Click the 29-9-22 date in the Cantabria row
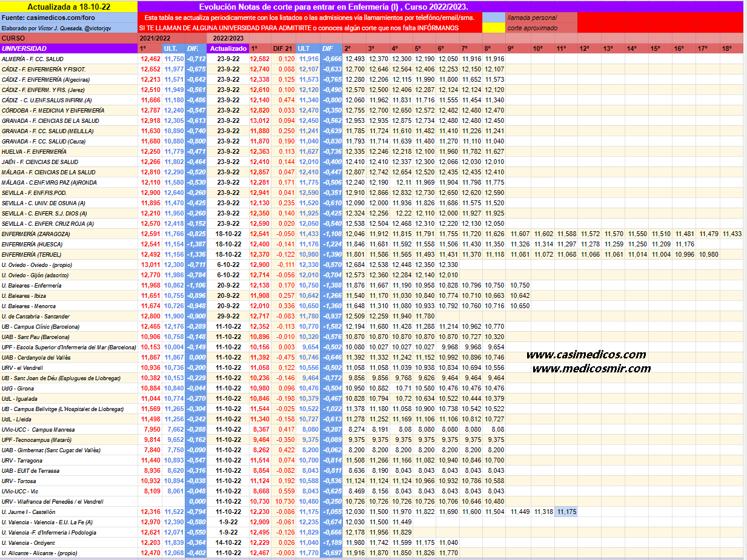 click(x=228, y=316)
